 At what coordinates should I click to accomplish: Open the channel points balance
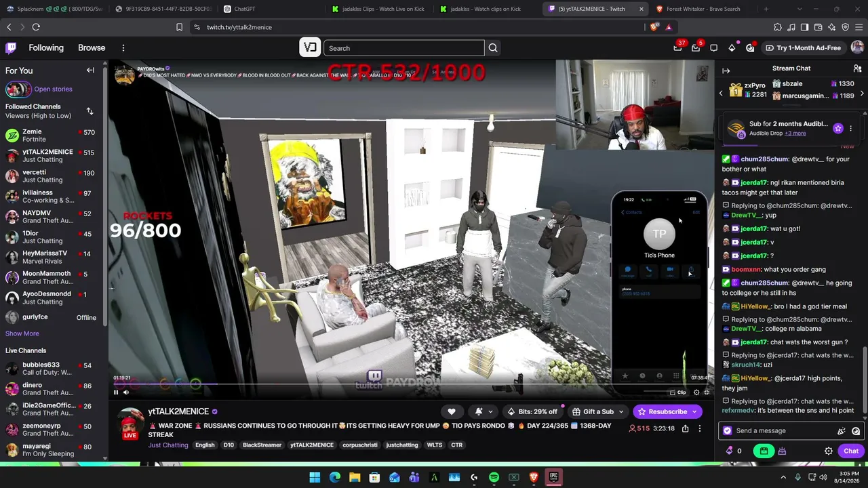pos(734,451)
